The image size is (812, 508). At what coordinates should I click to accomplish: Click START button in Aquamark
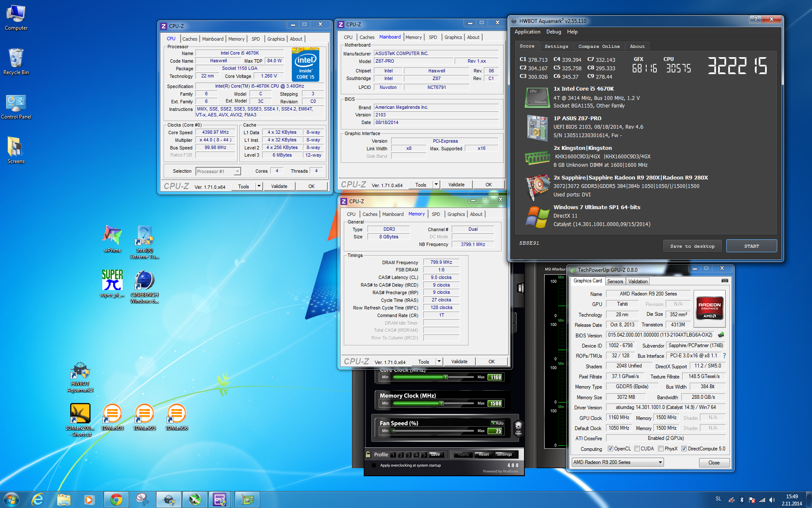click(752, 246)
